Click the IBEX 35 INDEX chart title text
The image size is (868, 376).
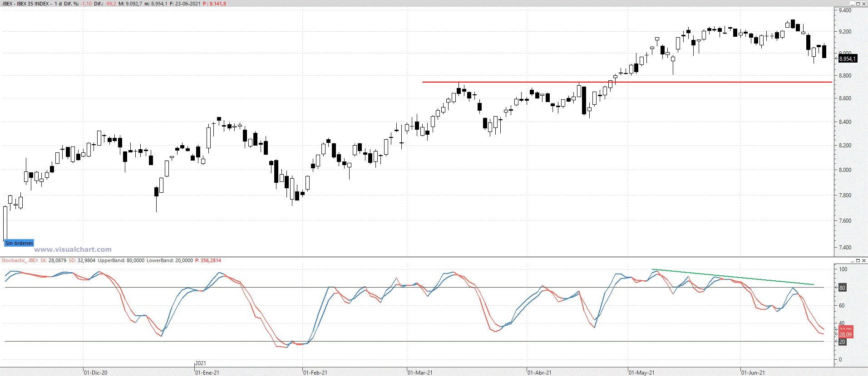tap(33, 4)
